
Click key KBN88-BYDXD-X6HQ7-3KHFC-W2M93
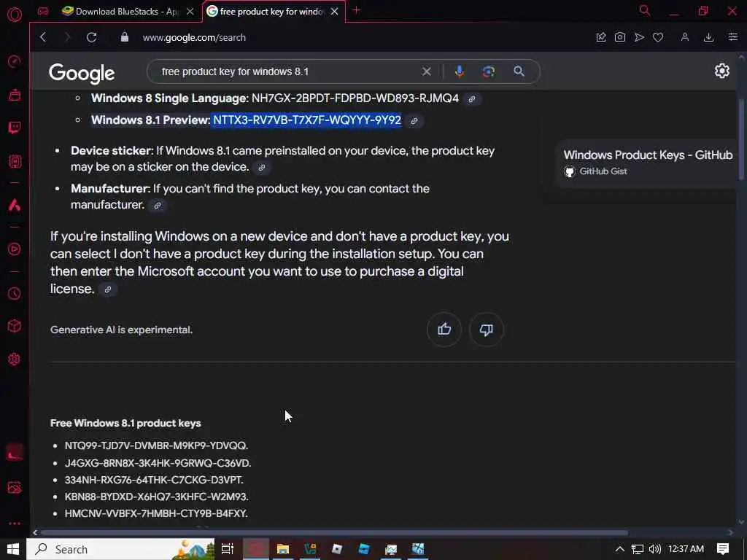click(156, 497)
